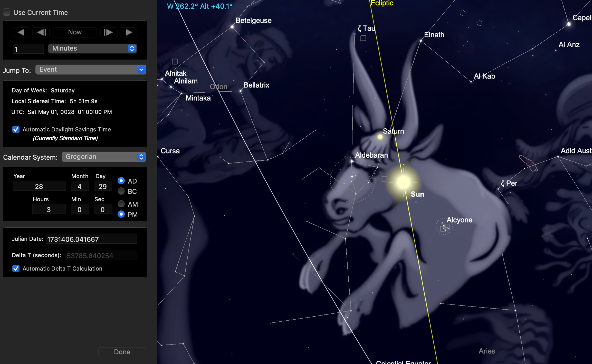
Task: Click the Done button
Action: (x=122, y=352)
